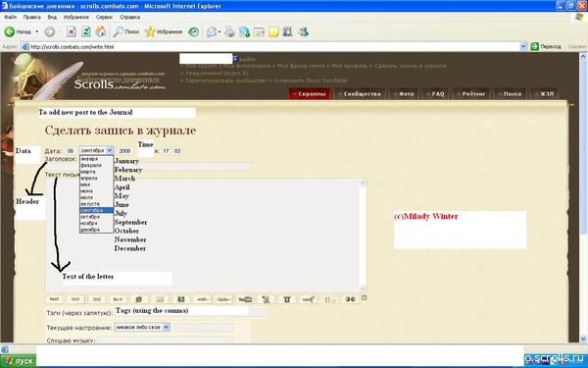Click the YouTube embed editor button
The image size is (588, 368).
click(245, 299)
